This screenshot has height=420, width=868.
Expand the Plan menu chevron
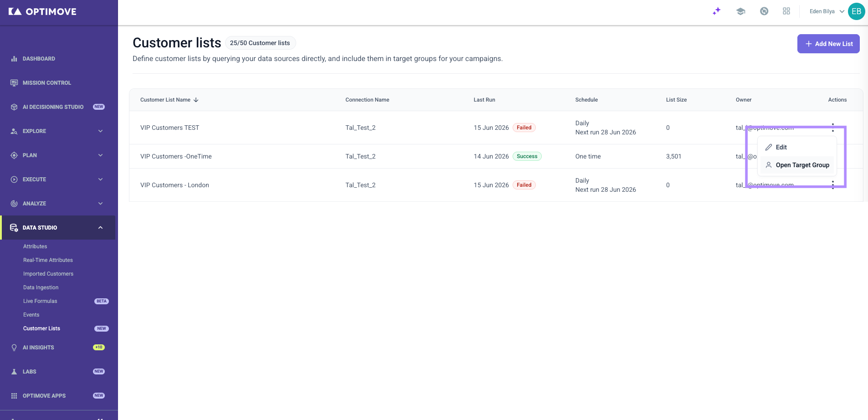tap(101, 155)
